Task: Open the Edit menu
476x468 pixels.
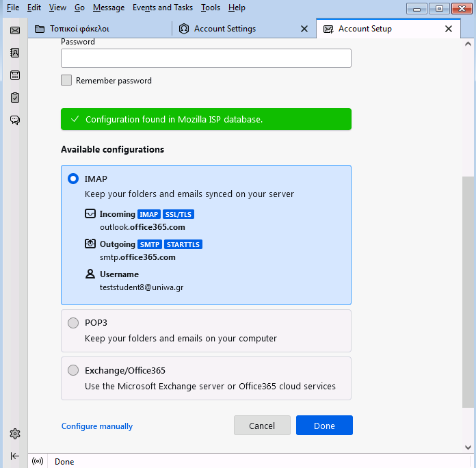Action: click(34, 8)
